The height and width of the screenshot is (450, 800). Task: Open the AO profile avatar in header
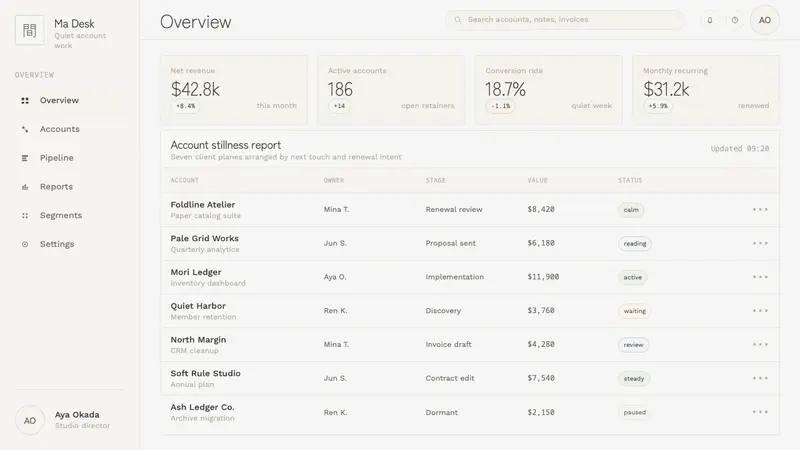pyautogui.click(x=764, y=20)
